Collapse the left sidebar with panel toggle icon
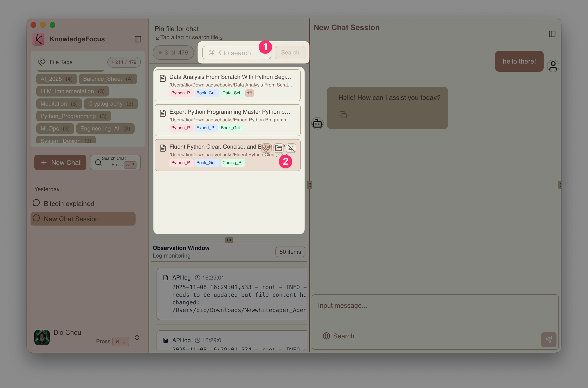Viewport: 588px width, 388px height. point(138,39)
